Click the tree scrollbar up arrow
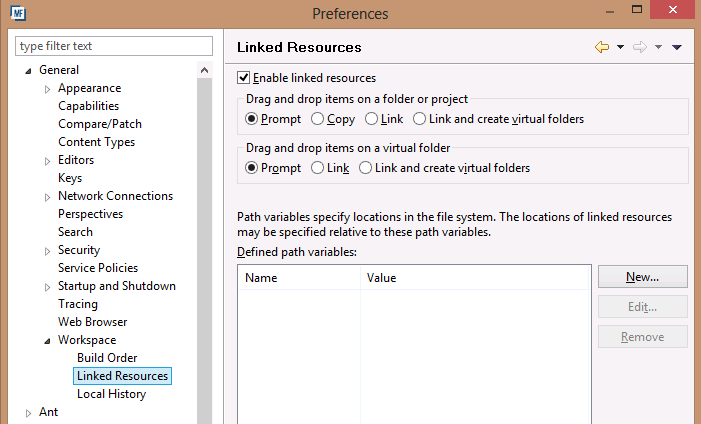The height and width of the screenshot is (424, 701). pyautogui.click(x=205, y=70)
